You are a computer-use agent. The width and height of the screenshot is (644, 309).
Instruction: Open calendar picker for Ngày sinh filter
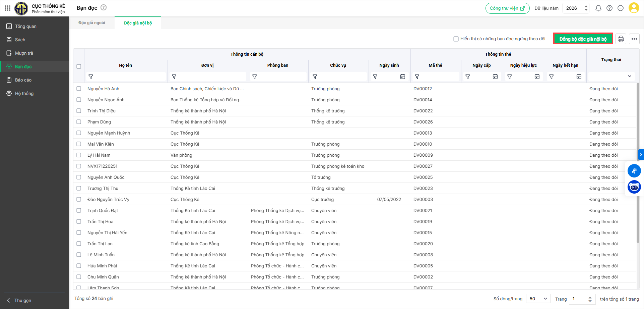pyautogui.click(x=402, y=77)
